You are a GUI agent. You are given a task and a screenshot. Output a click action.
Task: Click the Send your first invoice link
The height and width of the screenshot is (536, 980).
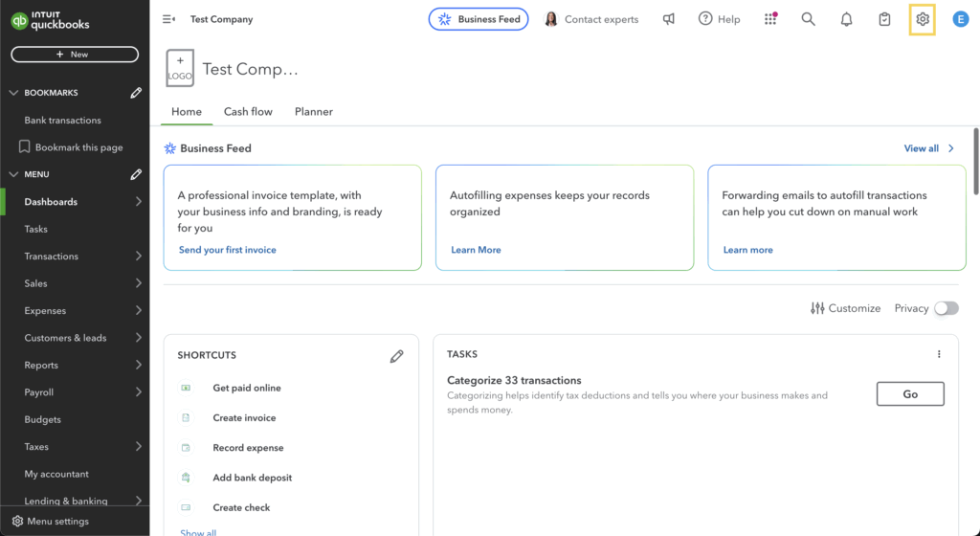pos(228,250)
